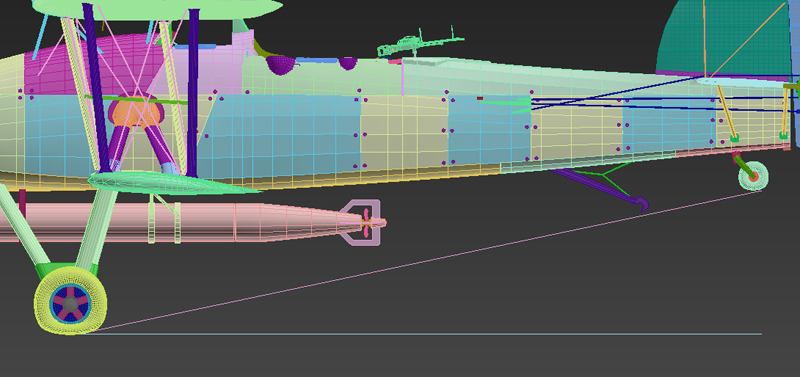
Task: Click the long pink diagonal ground line
Action: pos(423,262)
